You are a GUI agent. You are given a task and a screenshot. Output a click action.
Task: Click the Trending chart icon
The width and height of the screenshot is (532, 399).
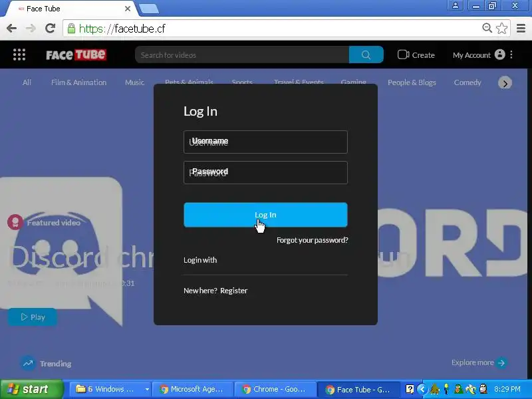28,363
